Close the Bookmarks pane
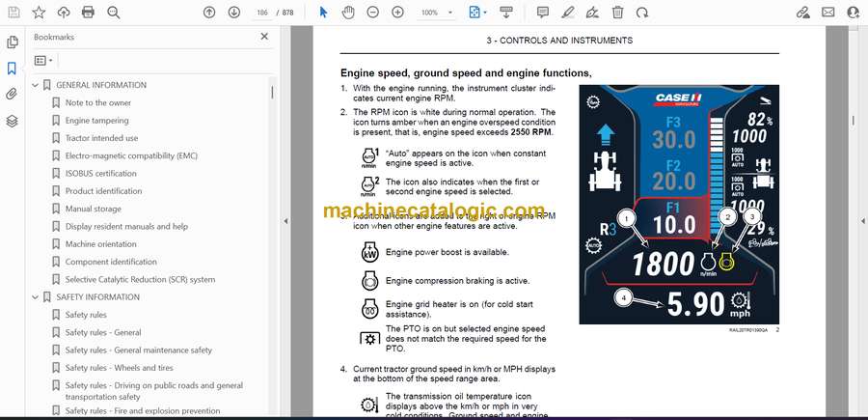 [264, 37]
